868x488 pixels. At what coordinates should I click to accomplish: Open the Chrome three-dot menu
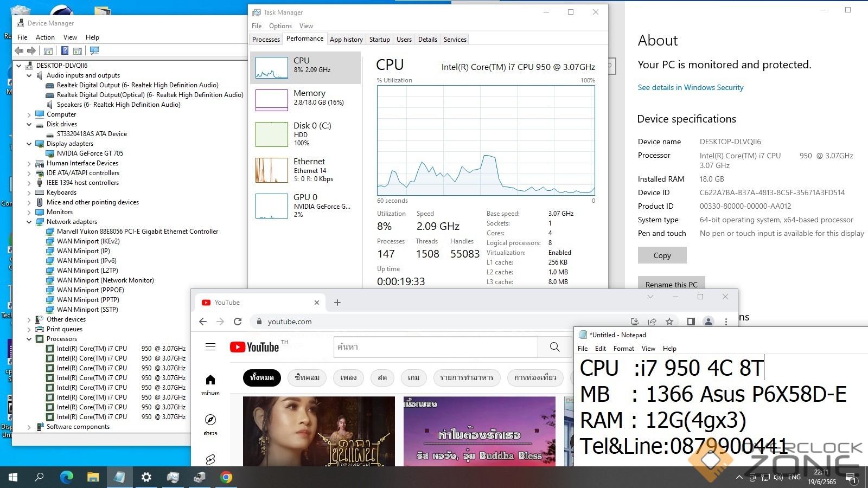[726, 322]
